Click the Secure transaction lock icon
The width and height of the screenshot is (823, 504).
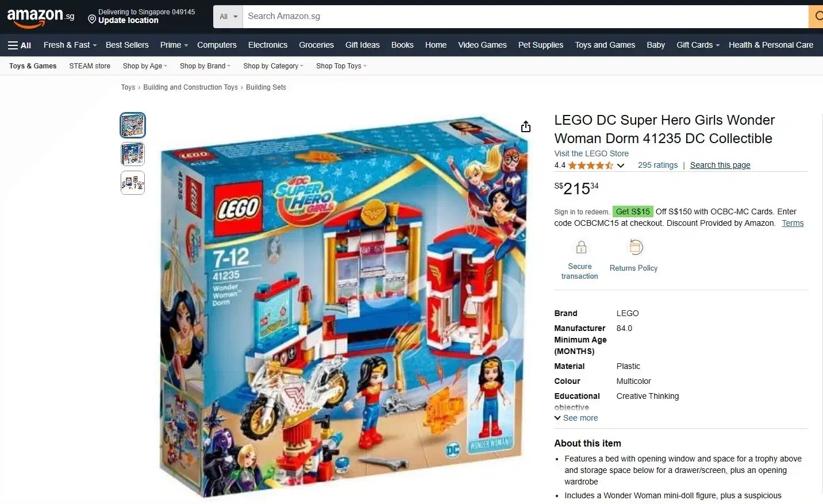click(x=581, y=248)
